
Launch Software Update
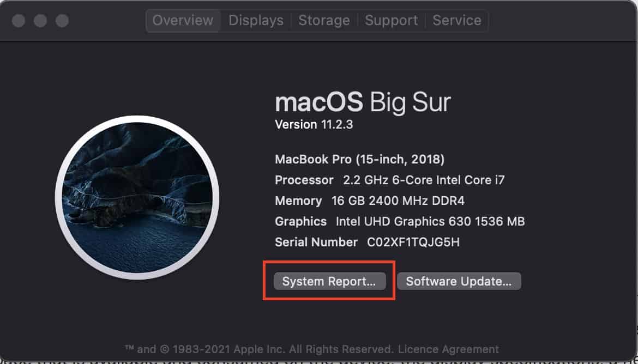(x=459, y=281)
